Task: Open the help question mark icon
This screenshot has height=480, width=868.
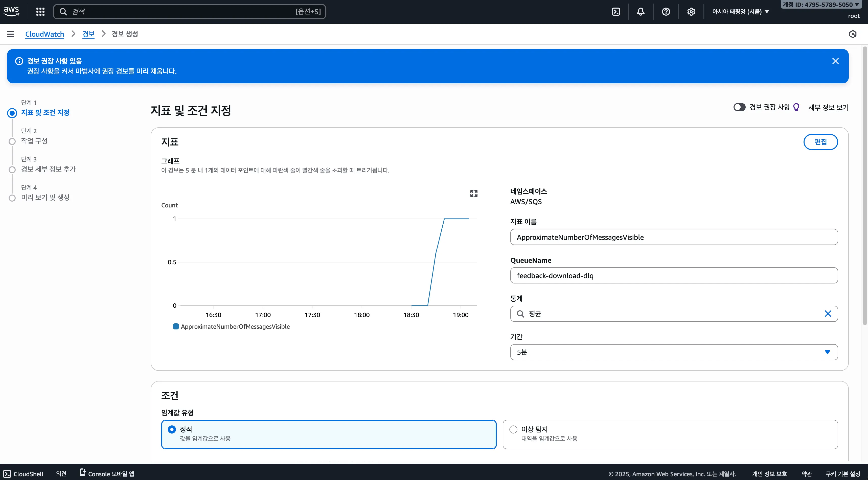Action: point(666,12)
